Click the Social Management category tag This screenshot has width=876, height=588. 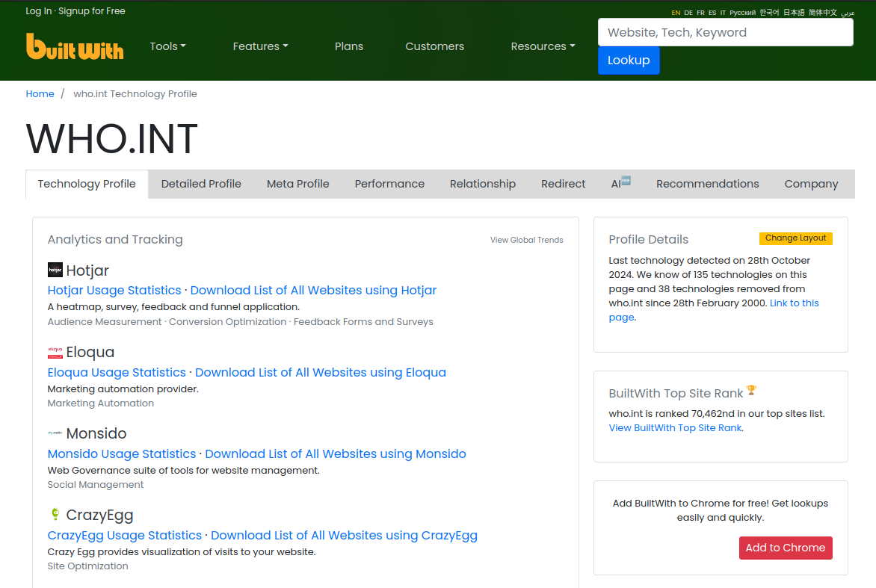click(96, 485)
